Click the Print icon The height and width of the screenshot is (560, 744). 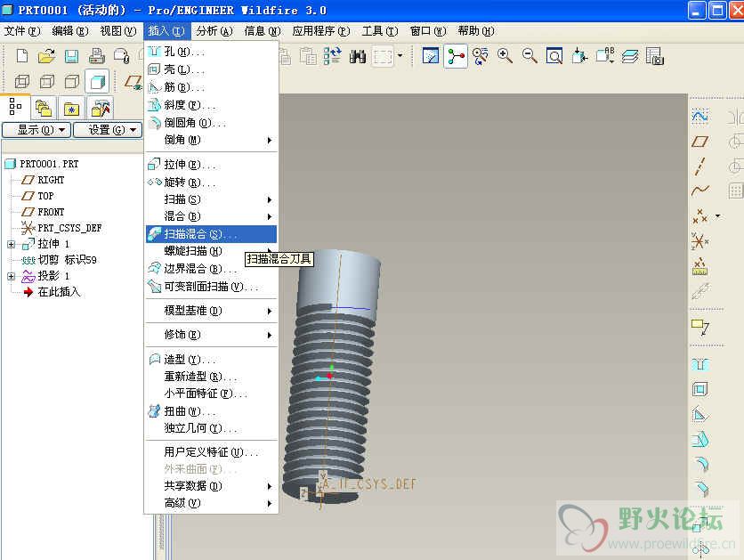pyautogui.click(x=97, y=56)
